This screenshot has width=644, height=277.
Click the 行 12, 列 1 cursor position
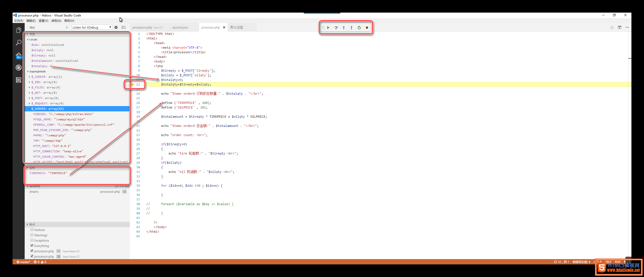point(561,262)
